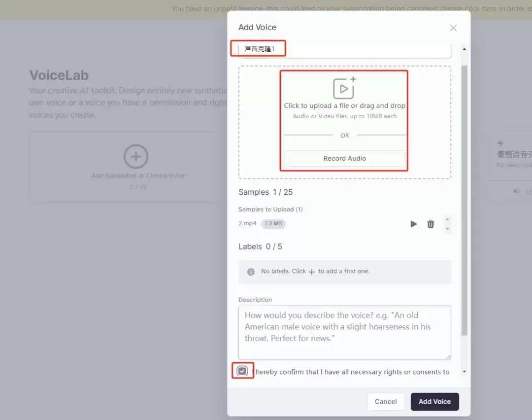Delete the 2.mp4 sample

(x=431, y=224)
